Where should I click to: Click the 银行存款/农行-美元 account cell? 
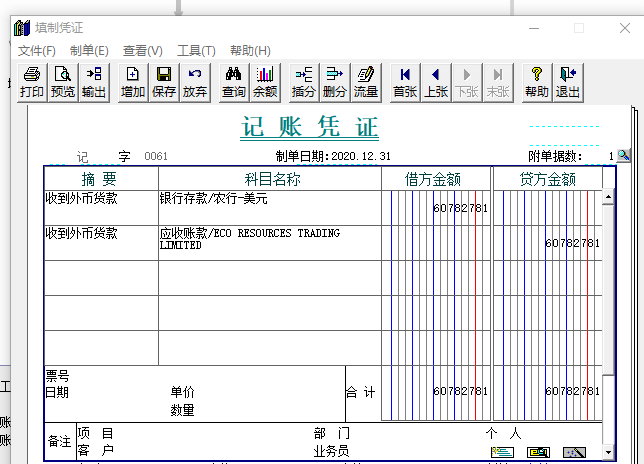pyautogui.click(x=270, y=207)
